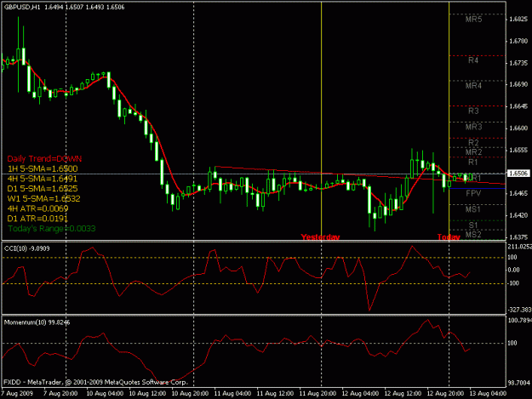Select the "Daily Trend=DOWN" label
This screenshot has width=532, height=399.
[44, 158]
